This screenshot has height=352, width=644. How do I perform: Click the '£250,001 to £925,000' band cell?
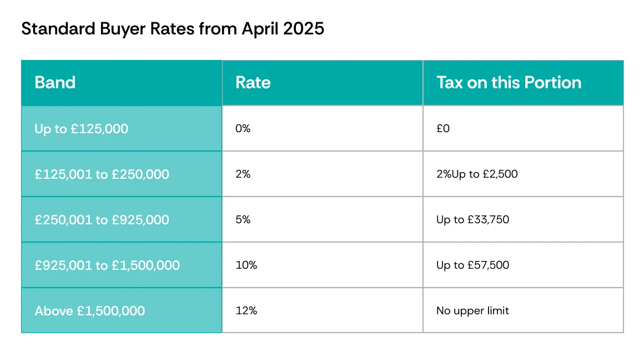(122, 220)
